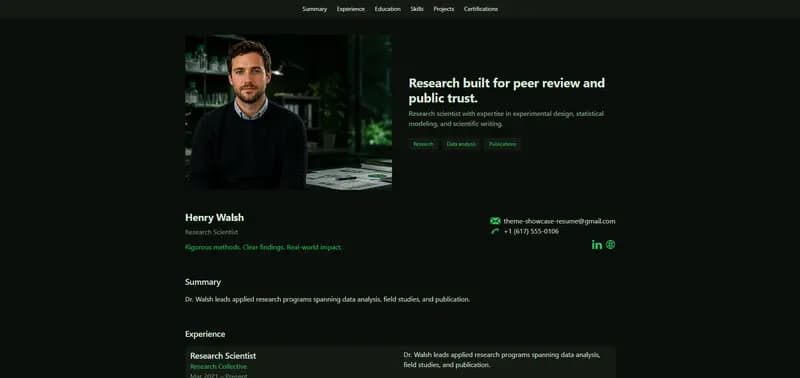Open the website globe icon
Viewport: 800px width, 378px height.
point(610,244)
